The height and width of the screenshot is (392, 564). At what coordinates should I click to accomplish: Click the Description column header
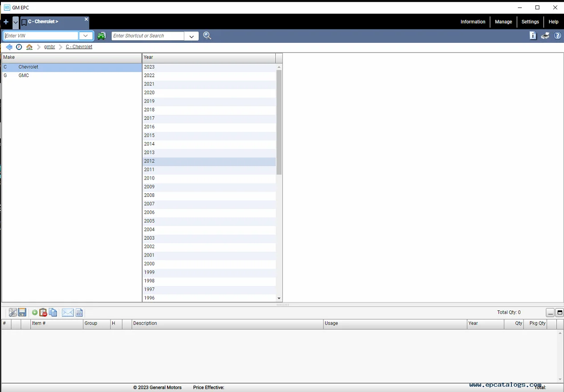(x=228, y=324)
